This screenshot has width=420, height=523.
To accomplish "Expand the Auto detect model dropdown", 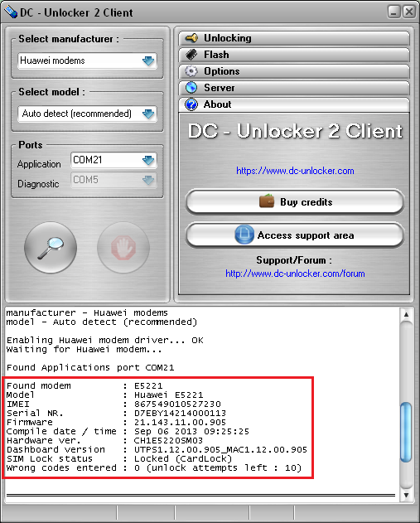I will (x=87, y=114).
